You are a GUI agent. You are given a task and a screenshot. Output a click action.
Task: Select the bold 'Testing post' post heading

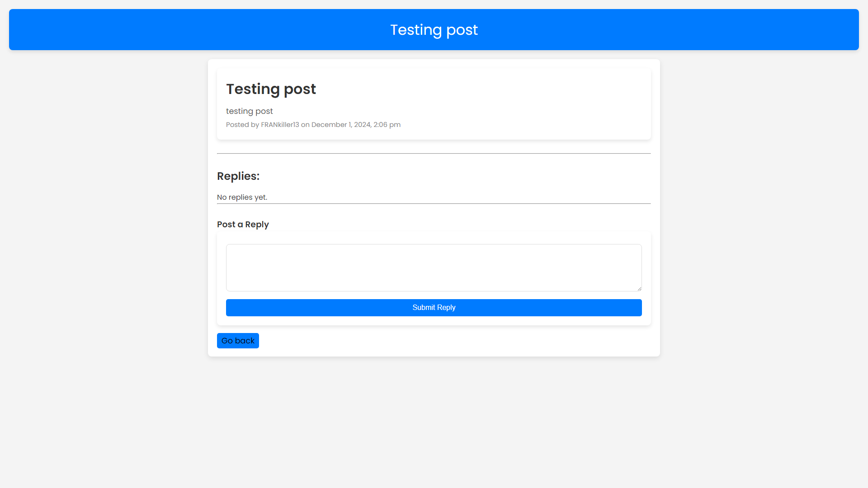coord(271,89)
